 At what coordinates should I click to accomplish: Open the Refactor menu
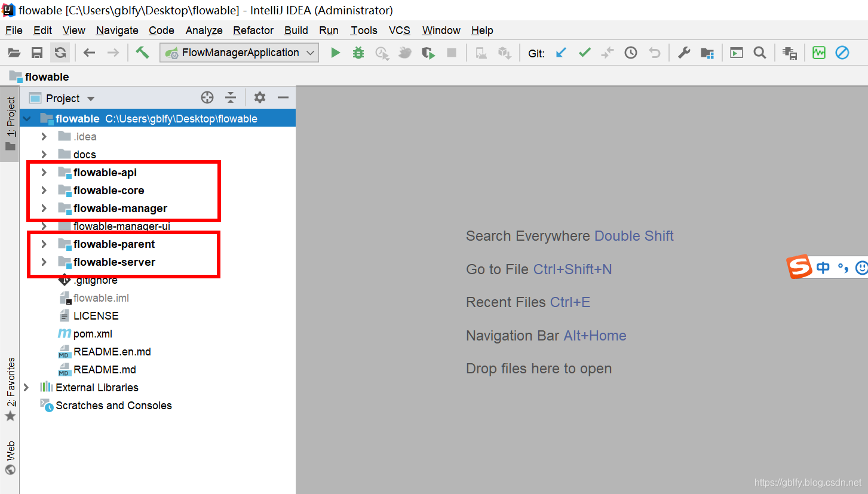tap(253, 30)
